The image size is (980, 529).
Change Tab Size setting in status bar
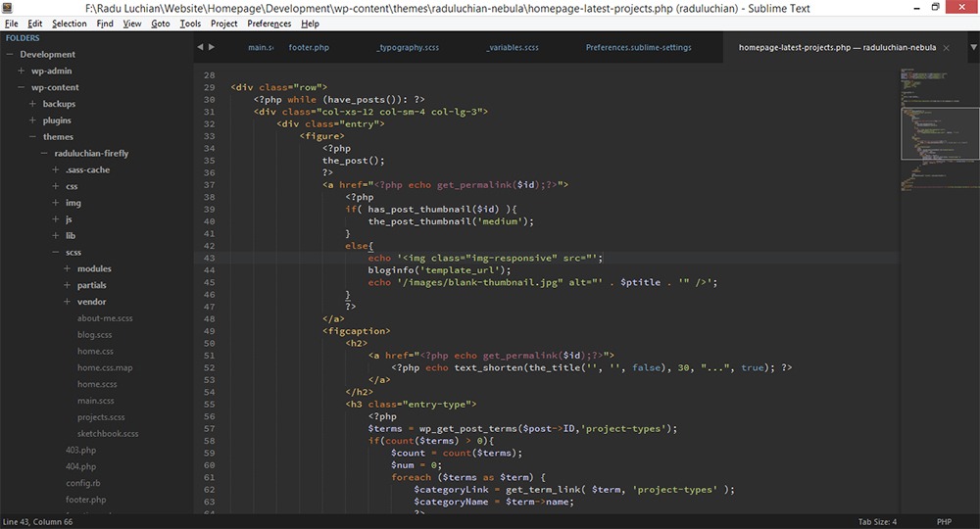click(x=877, y=522)
